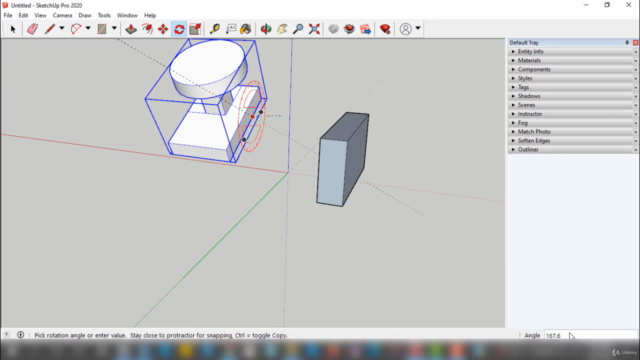This screenshot has width=640, height=360.
Task: Open the Window menu
Action: pyautogui.click(x=127, y=16)
